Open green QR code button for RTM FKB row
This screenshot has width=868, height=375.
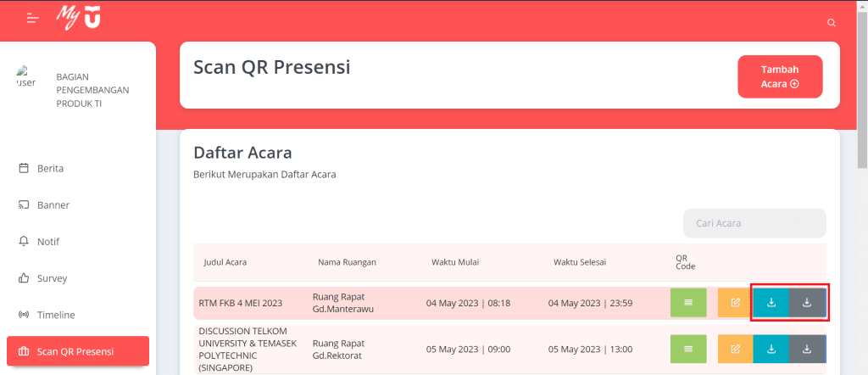tap(687, 303)
